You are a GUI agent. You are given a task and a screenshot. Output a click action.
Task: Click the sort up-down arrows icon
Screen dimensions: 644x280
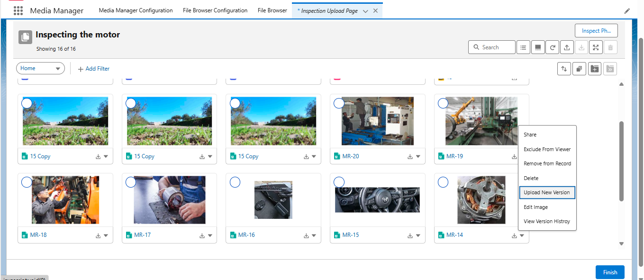point(564,69)
